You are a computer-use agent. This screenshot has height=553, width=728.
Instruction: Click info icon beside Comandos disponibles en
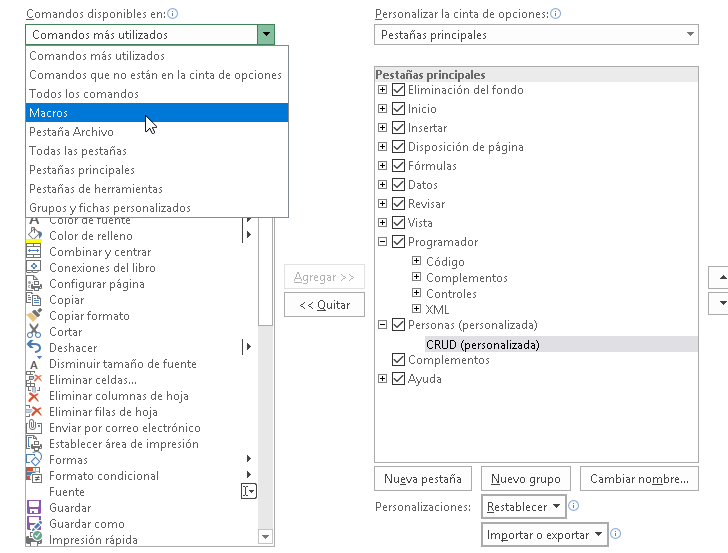tap(173, 13)
